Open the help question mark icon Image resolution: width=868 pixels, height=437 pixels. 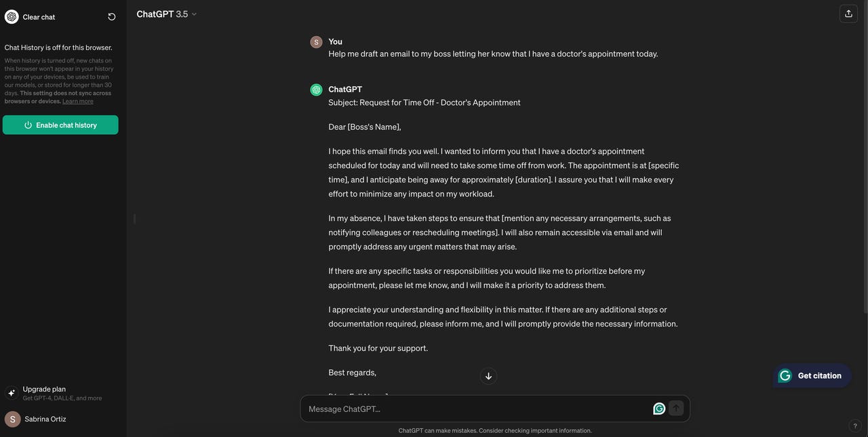[x=854, y=425]
